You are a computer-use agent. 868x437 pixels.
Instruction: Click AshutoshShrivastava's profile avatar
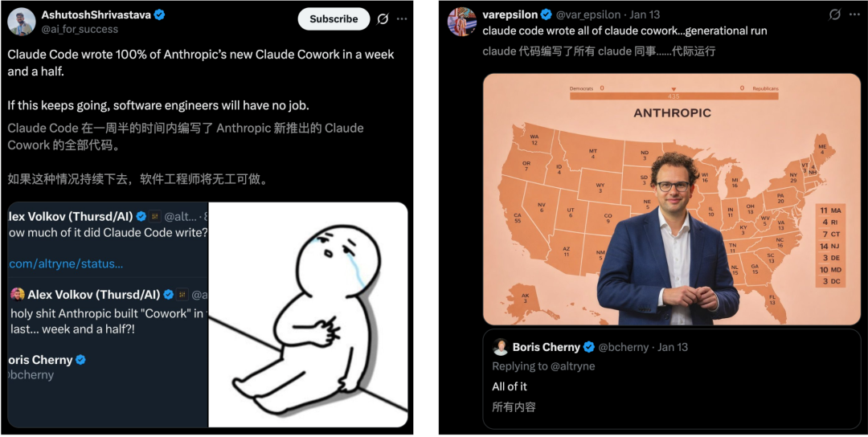point(22,22)
